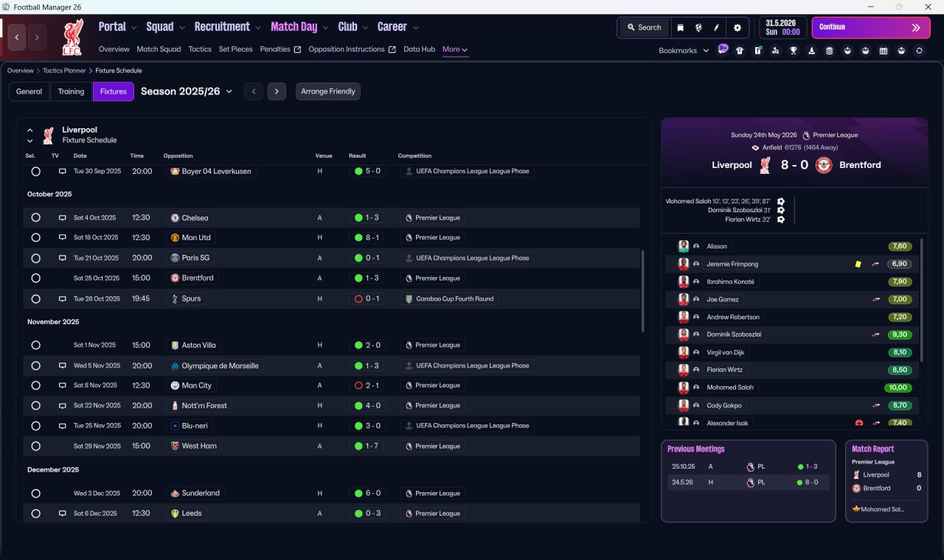Open the calendar bookmark icon
The width and height of the screenshot is (944, 560).
[884, 51]
